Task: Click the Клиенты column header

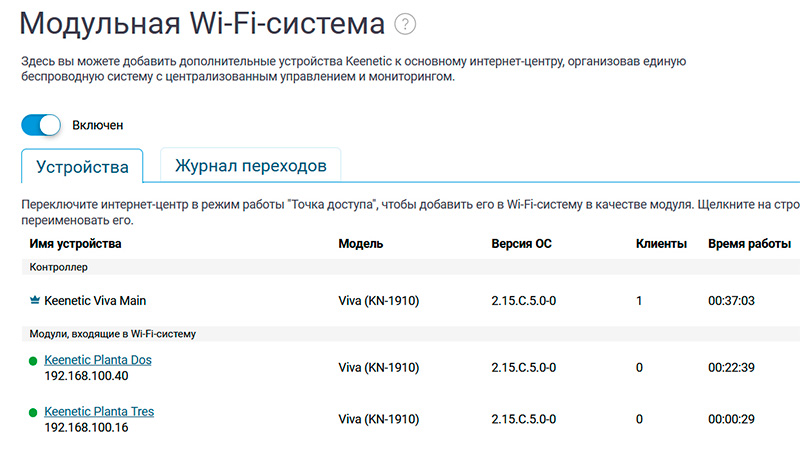Action: coord(661,244)
